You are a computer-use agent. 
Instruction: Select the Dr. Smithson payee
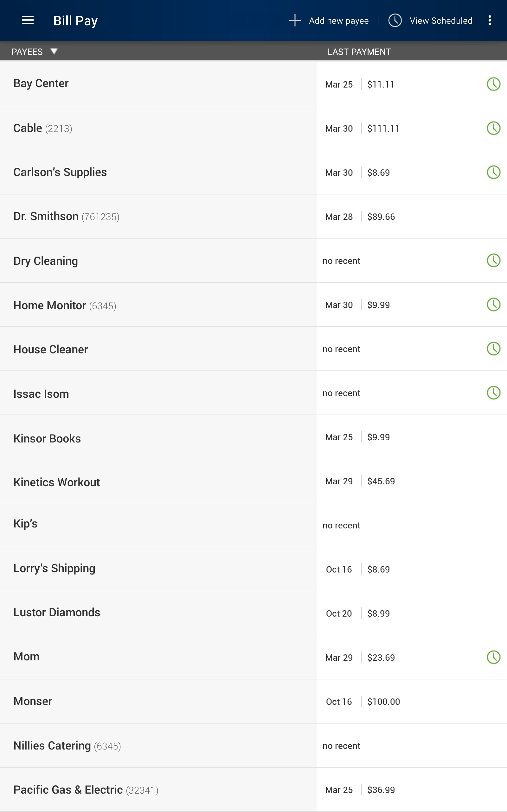tap(67, 216)
